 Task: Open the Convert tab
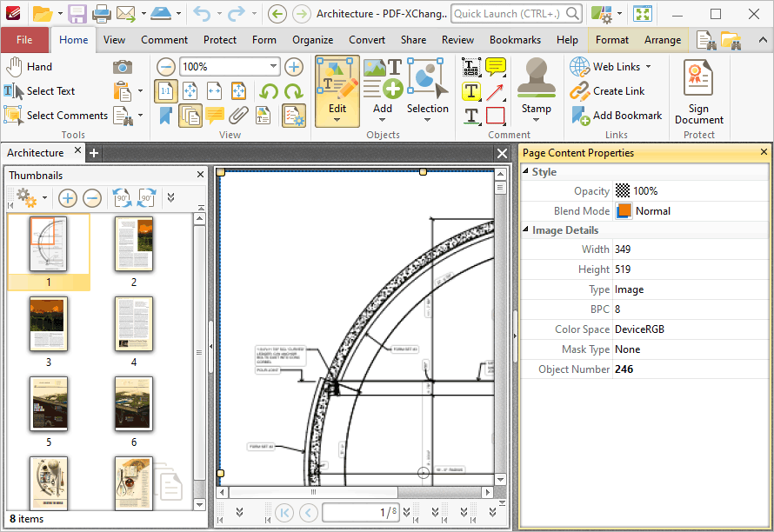click(367, 40)
